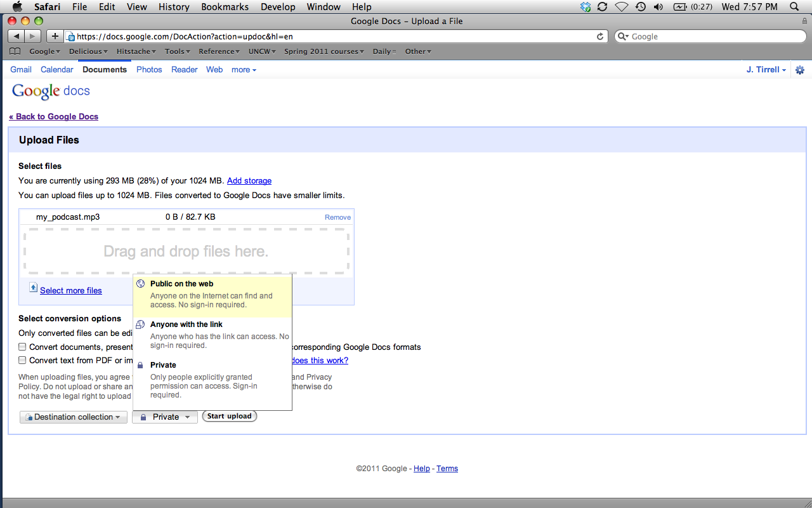
Task: Open the Private visibility dropdown
Action: (x=165, y=417)
